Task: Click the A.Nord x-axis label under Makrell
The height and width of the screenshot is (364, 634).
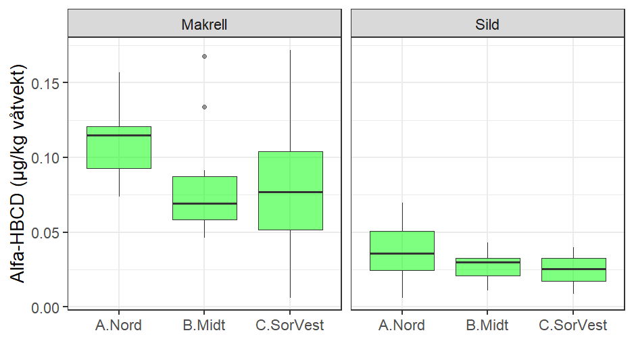Action: [x=119, y=326]
